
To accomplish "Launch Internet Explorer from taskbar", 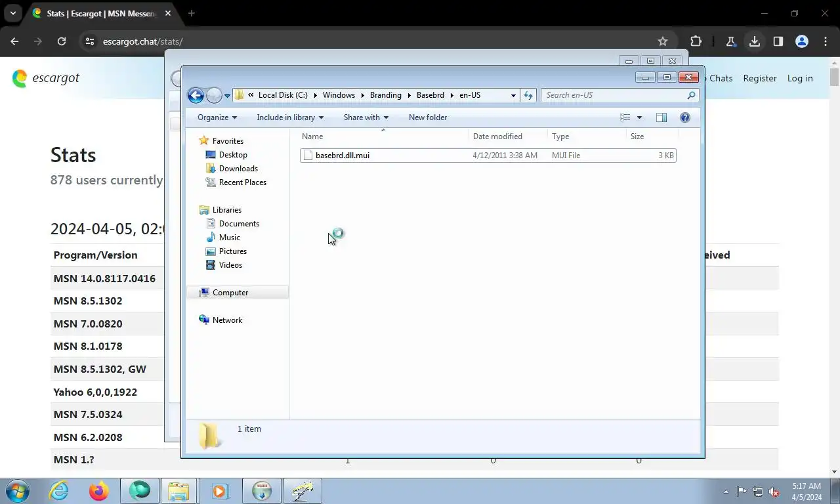I will [58, 491].
